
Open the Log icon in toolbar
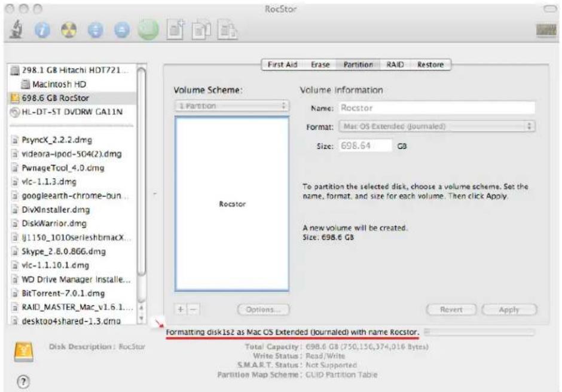point(546,30)
